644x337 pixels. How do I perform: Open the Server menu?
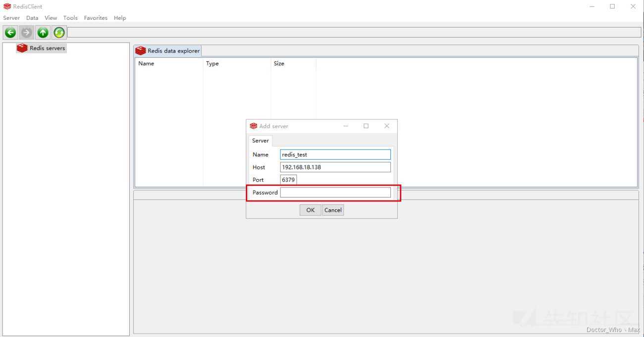[11, 18]
